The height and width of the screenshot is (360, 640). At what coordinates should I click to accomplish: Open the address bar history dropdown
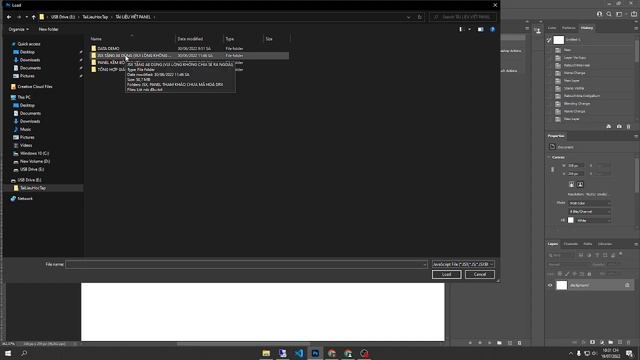point(408,17)
